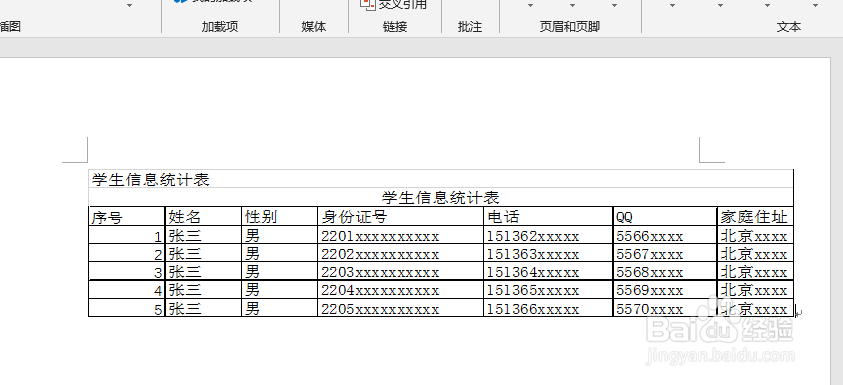Select the 电话 header cell
Viewport: 843px width, 385px height.
click(x=548, y=216)
